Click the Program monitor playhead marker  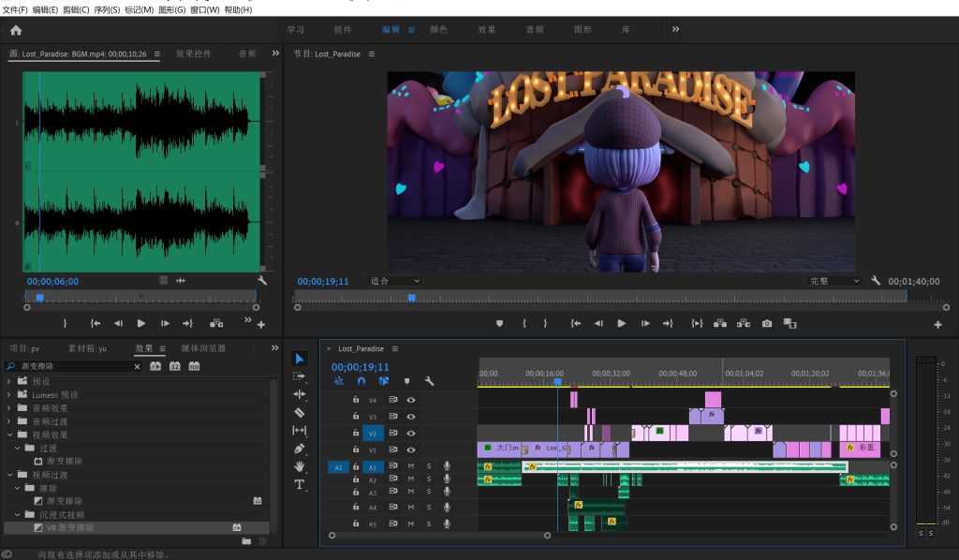[412, 298]
